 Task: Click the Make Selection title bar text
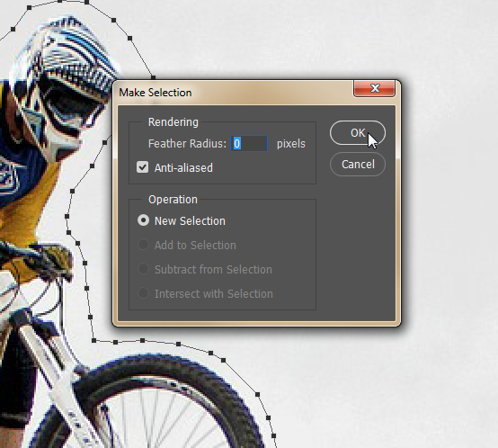coord(156,93)
